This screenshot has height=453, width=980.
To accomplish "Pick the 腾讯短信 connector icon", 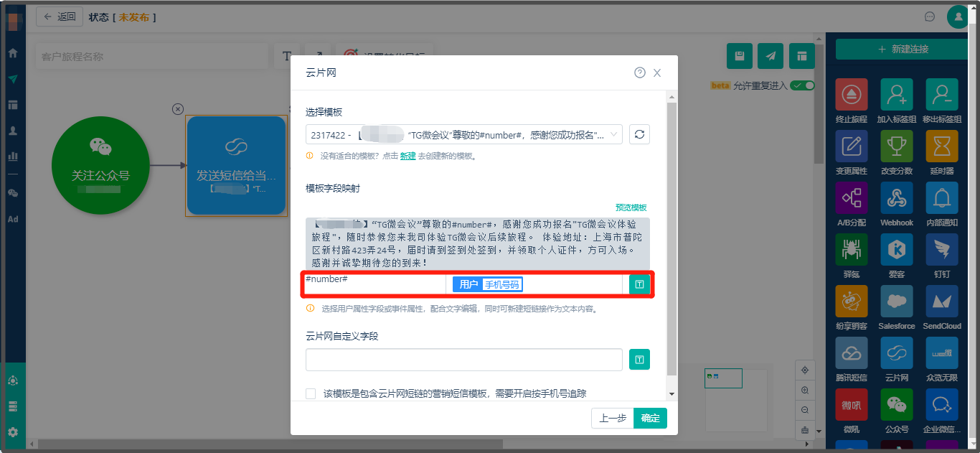I will [852, 352].
